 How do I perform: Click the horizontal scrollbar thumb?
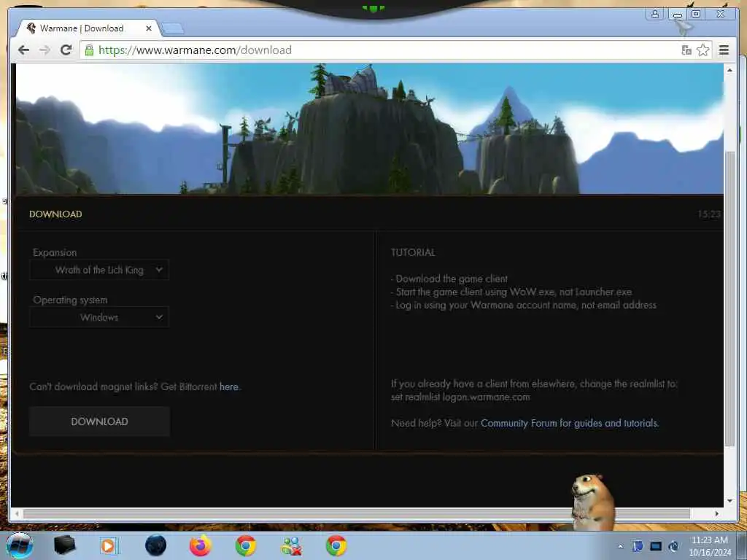coord(356,513)
